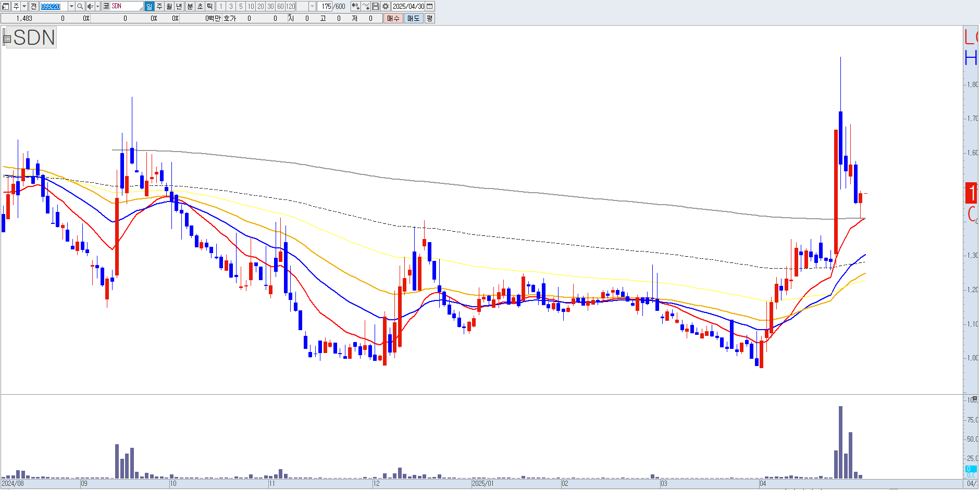Click the speaker sound icon
The width and height of the screenshot is (980, 490).
[x=90, y=6]
